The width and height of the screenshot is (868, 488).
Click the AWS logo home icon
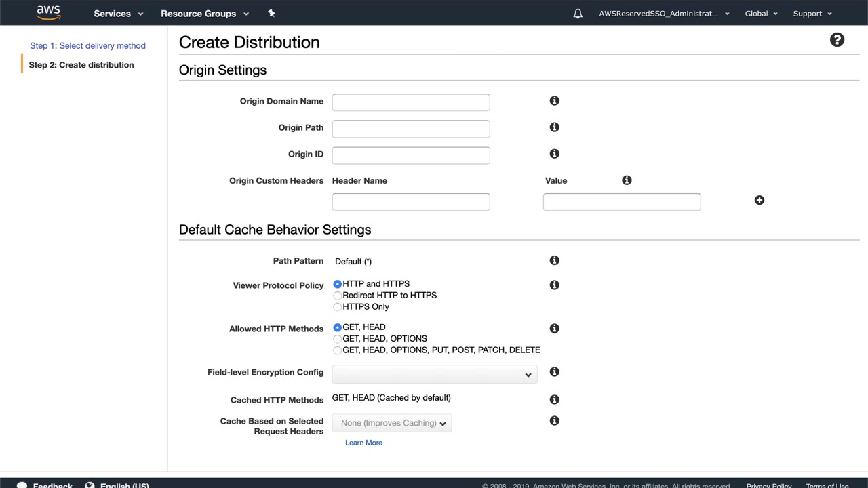pos(48,13)
